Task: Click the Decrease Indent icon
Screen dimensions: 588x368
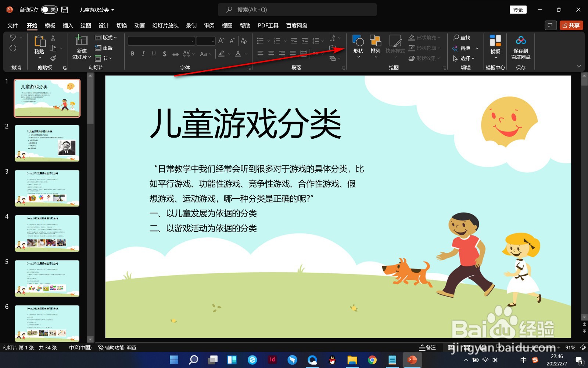Action: (x=294, y=40)
